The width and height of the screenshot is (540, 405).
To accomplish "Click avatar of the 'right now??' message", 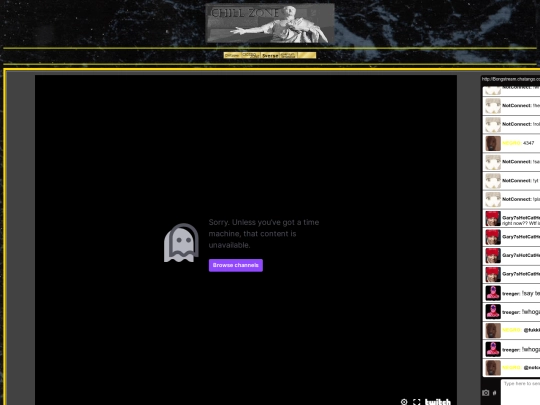I will tap(493, 218).
